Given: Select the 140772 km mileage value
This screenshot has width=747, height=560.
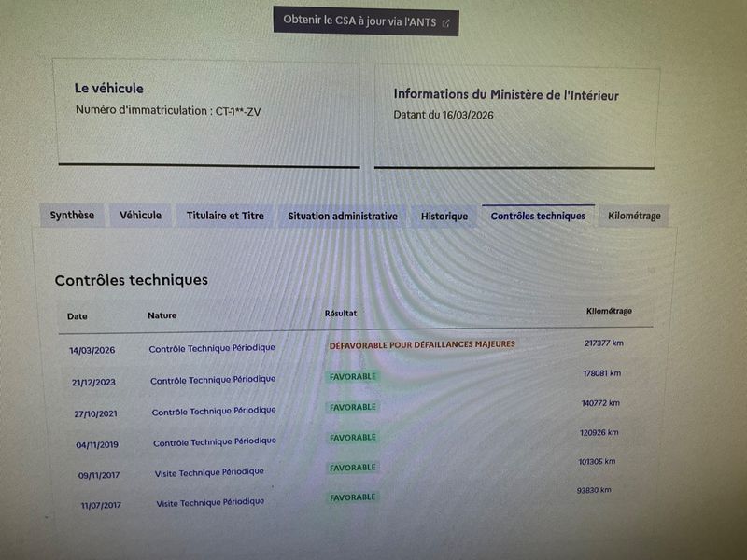Looking at the screenshot, I should click(x=600, y=403).
